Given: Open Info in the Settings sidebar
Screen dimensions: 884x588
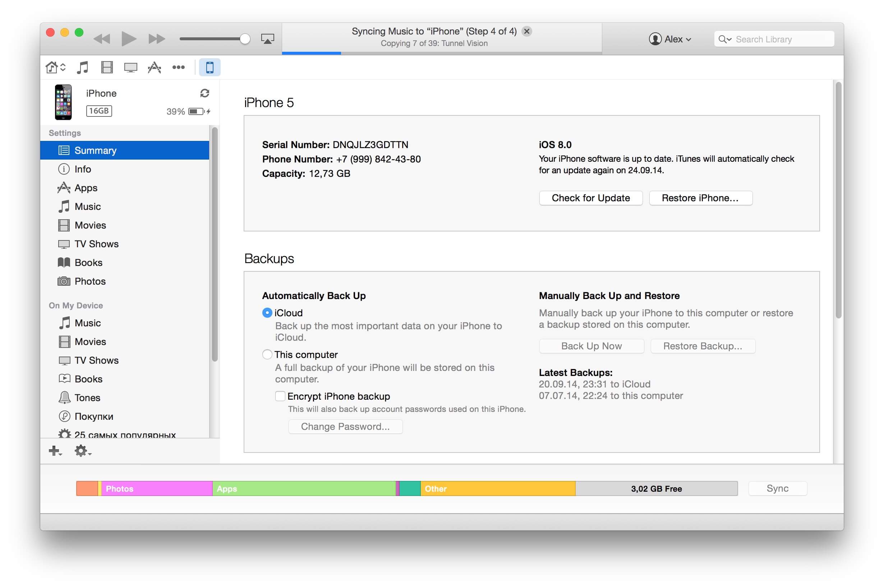Looking at the screenshot, I should pyautogui.click(x=124, y=169).
